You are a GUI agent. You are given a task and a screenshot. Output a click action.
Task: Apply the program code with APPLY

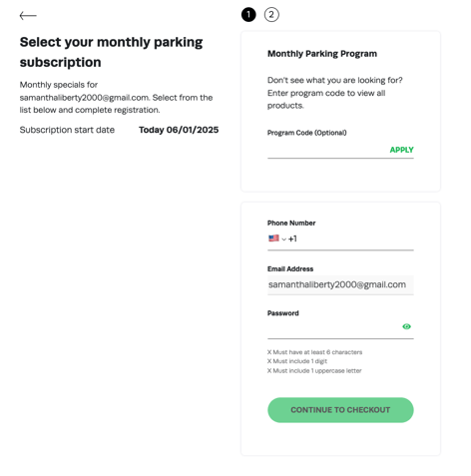tap(401, 150)
